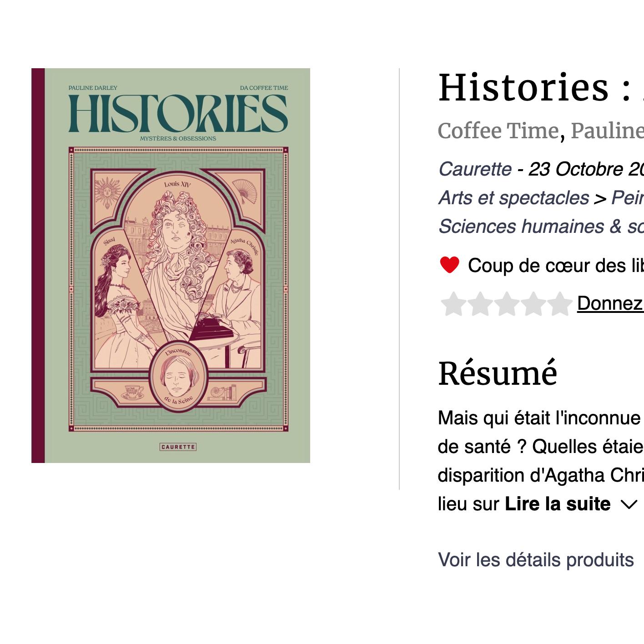
Task: Toggle the Coup de cœur des libraires favorite
Action: [449, 265]
